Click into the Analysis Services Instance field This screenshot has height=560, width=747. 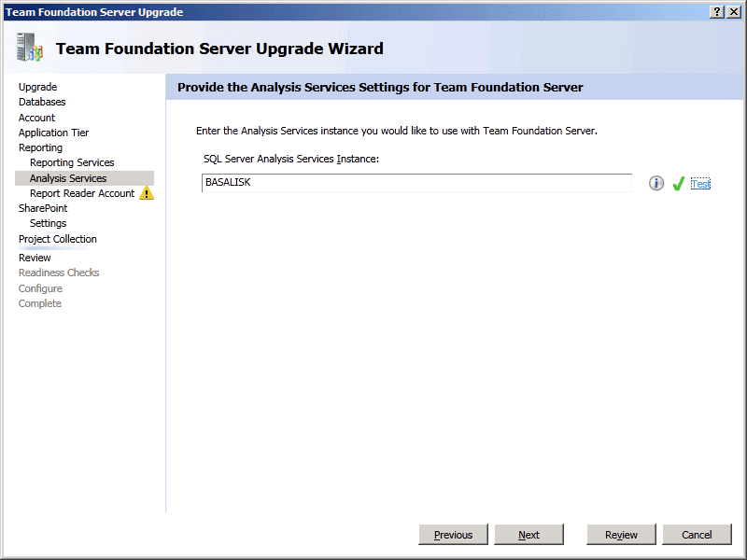coord(416,183)
